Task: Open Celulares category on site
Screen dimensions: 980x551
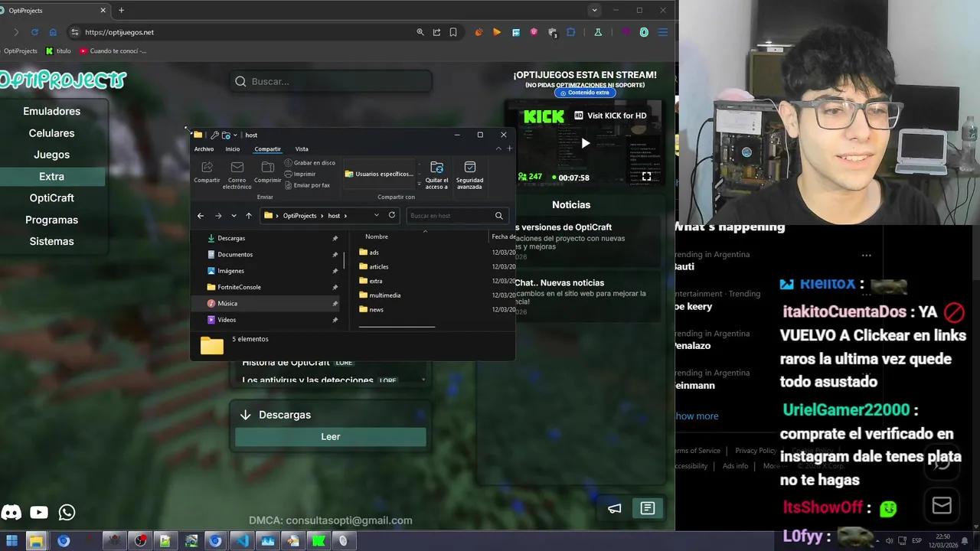Action: (52, 133)
